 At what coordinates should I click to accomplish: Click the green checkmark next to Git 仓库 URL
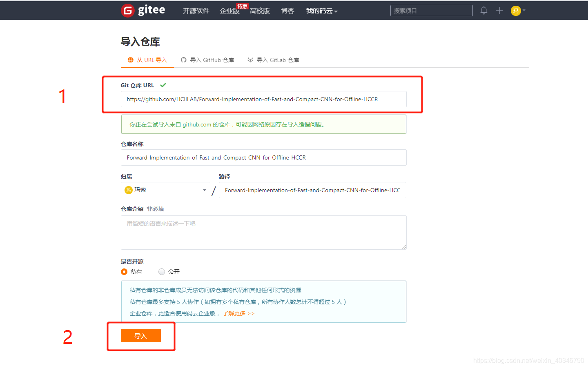[163, 85]
